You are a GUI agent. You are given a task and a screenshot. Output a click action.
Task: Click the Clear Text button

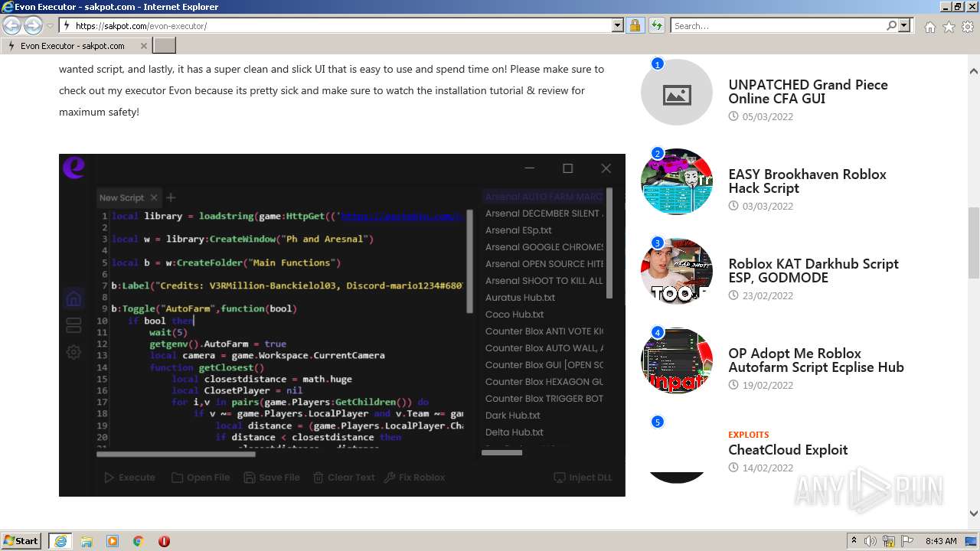344,478
